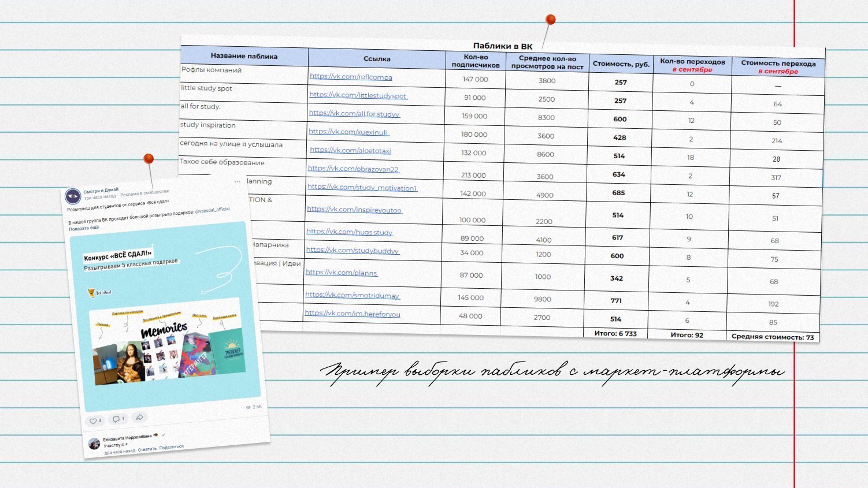Select views cell 9800

click(542, 299)
